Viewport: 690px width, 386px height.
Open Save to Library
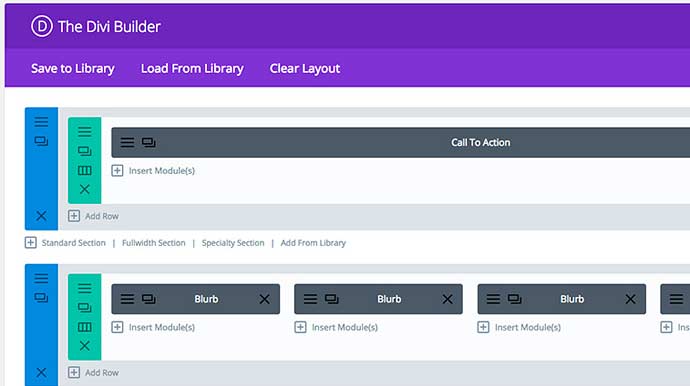click(73, 68)
